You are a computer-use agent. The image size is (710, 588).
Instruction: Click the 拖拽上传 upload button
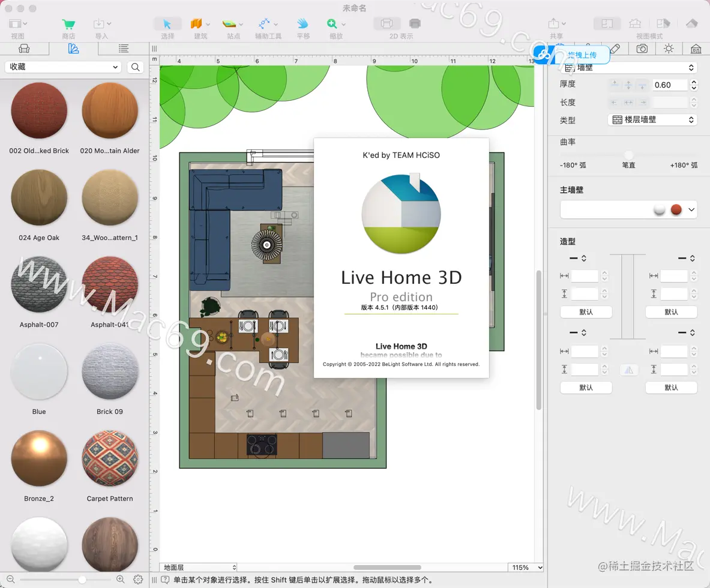pos(571,55)
